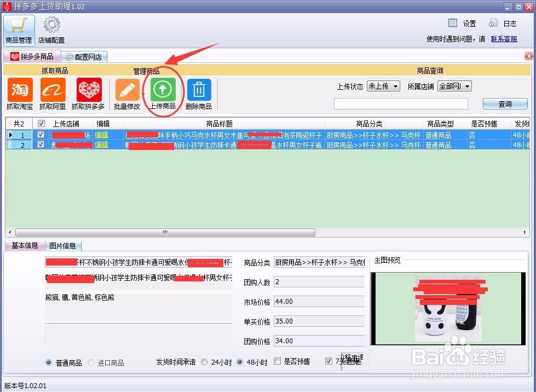Click the 编辑 link in row 1
The image size is (536, 392).
pos(101,135)
